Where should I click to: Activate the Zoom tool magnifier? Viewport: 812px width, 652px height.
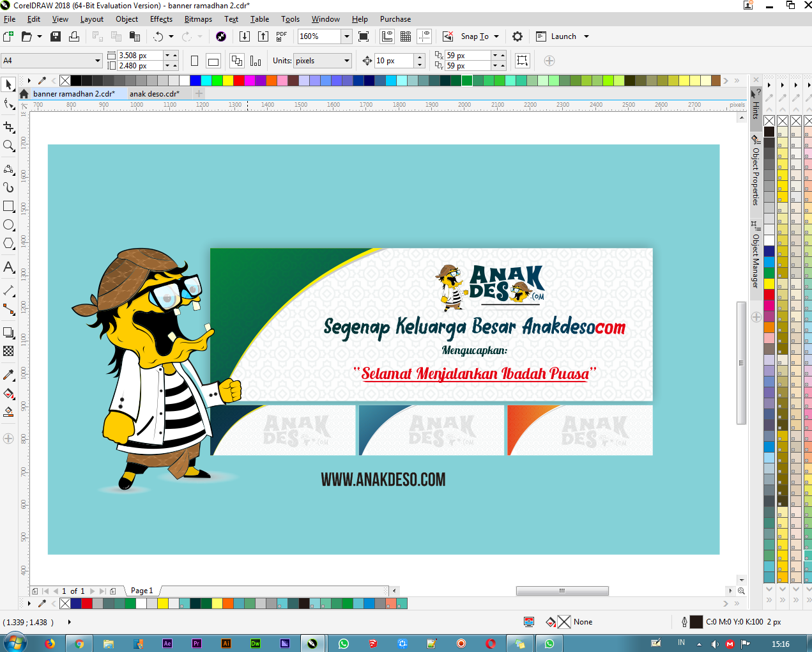[8, 146]
